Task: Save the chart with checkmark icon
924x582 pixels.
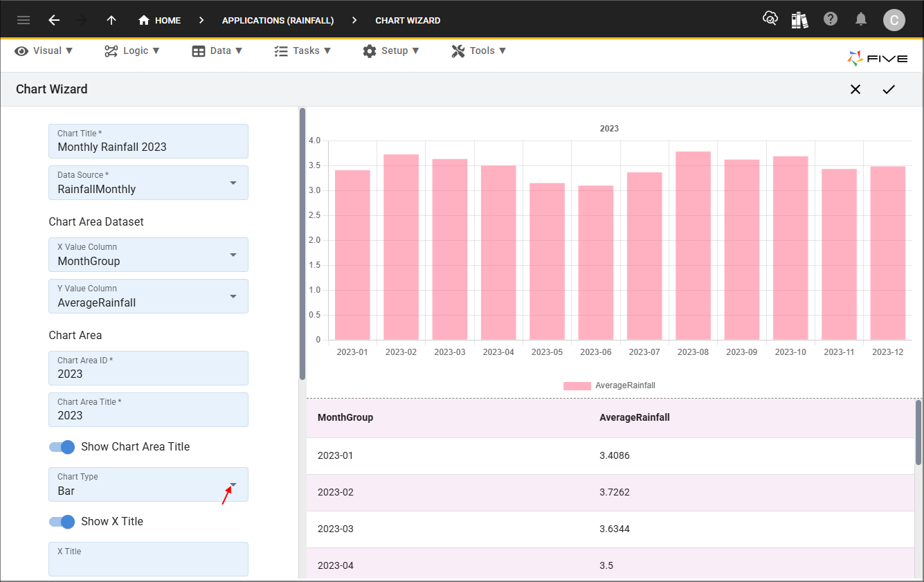Action: (x=889, y=89)
